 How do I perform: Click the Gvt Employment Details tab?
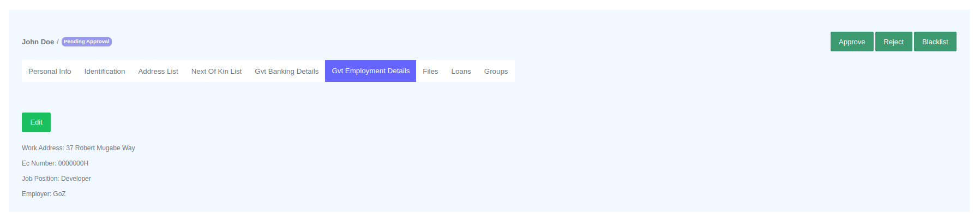[x=370, y=71]
